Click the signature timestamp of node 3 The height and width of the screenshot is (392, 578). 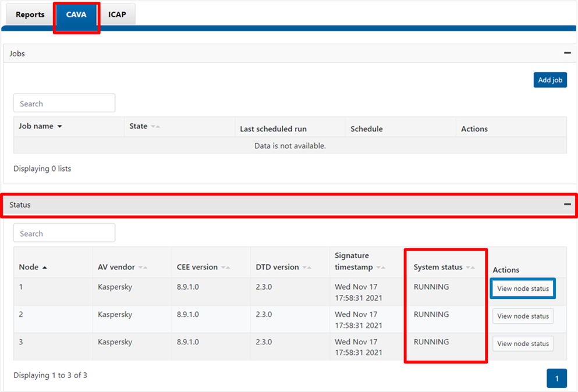(x=359, y=347)
